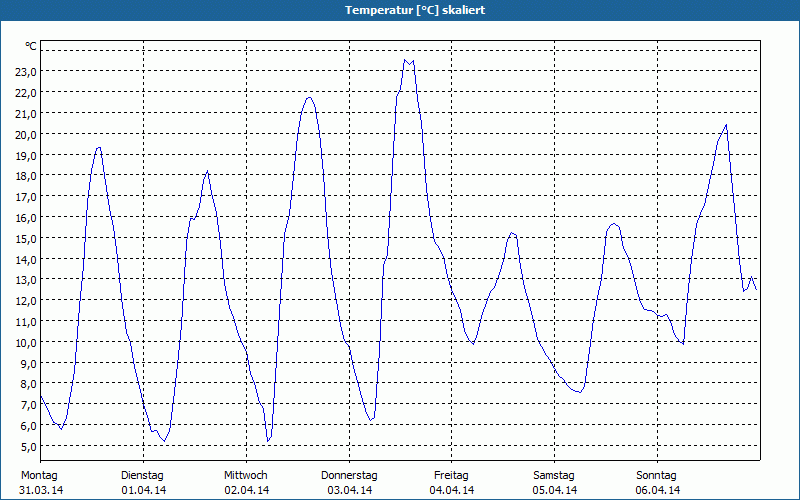Select the date 03.04.14
This screenshot has width=800, height=500.
click(350, 491)
